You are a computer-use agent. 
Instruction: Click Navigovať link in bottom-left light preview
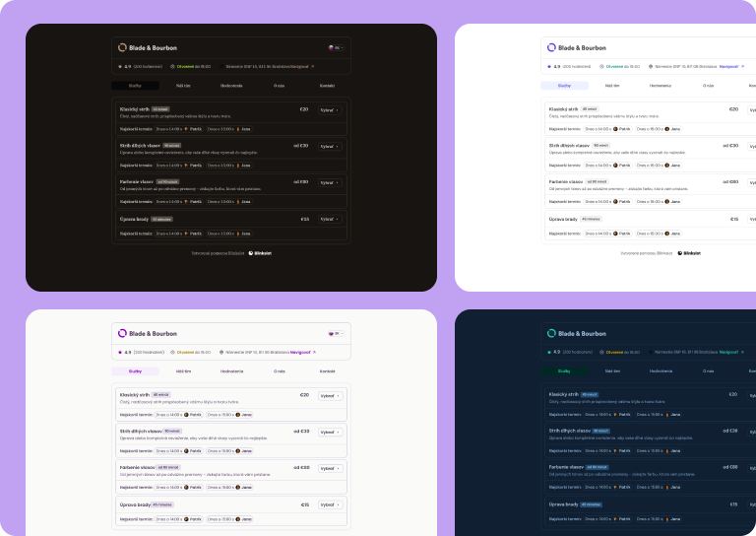point(299,352)
